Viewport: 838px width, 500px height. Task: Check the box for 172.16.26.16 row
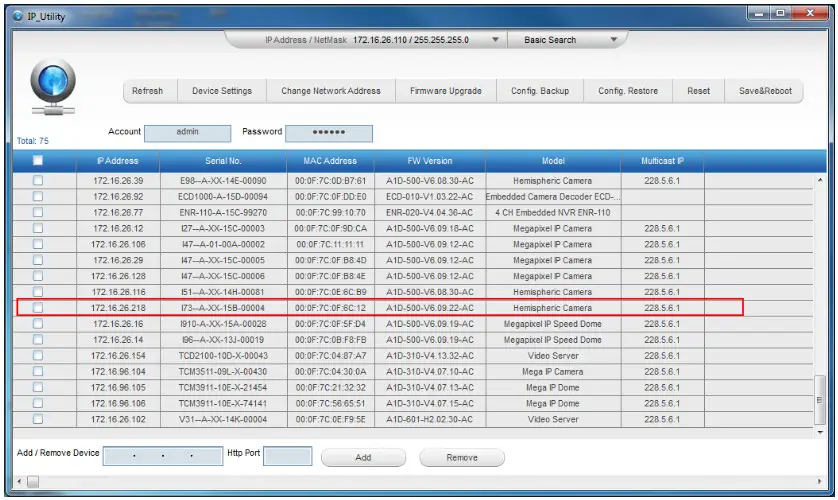pos(38,324)
